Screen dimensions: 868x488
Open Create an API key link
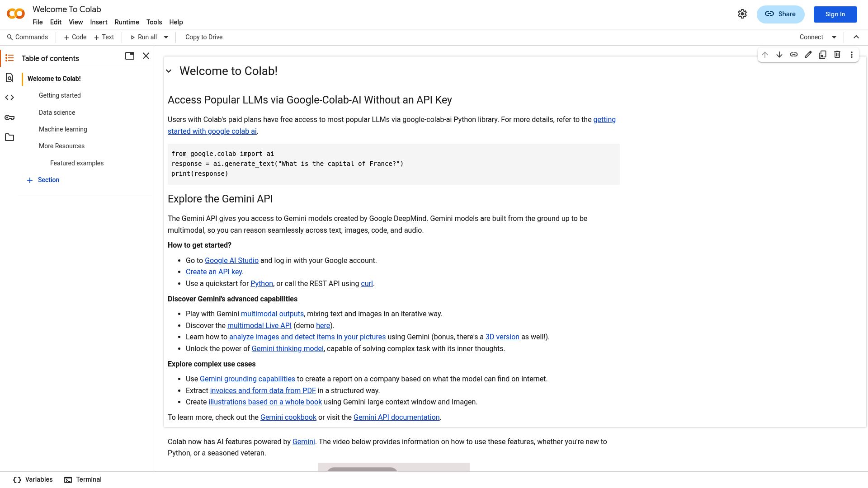coord(214,272)
